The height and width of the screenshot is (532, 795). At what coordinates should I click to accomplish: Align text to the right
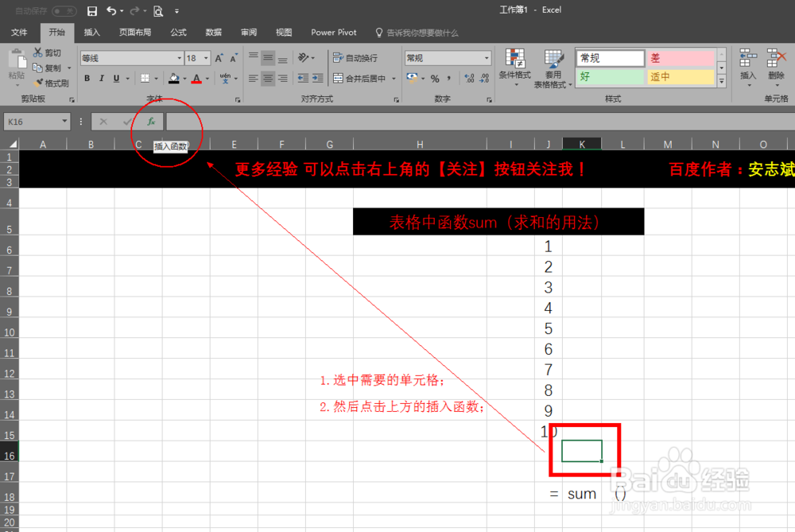(x=282, y=78)
